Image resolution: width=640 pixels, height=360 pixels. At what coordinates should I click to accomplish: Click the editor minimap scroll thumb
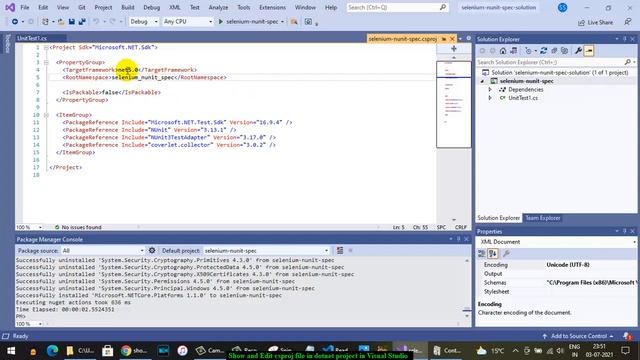pyautogui.click(x=453, y=104)
